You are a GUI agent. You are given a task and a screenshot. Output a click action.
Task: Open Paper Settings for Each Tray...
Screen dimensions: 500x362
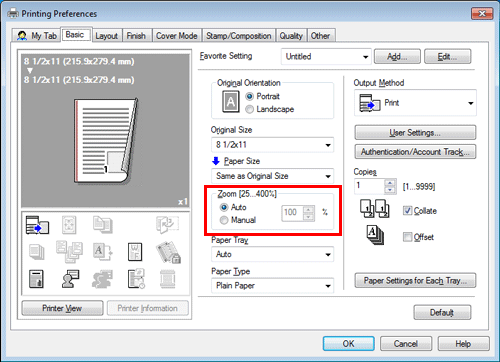[x=415, y=281]
